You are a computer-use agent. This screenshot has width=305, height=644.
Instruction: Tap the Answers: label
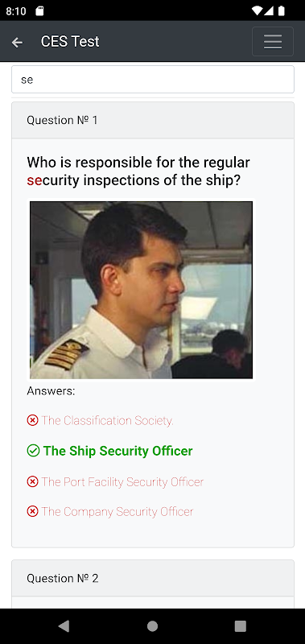coord(51,390)
